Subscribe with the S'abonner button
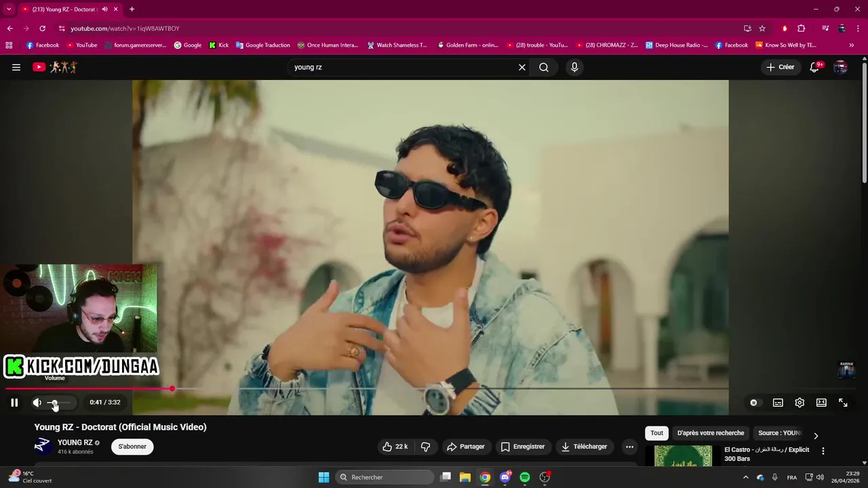868x488 pixels. [132, 447]
